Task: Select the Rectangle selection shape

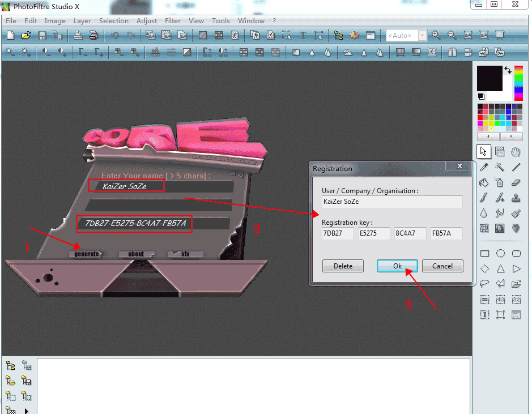Action: click(485, 254)
